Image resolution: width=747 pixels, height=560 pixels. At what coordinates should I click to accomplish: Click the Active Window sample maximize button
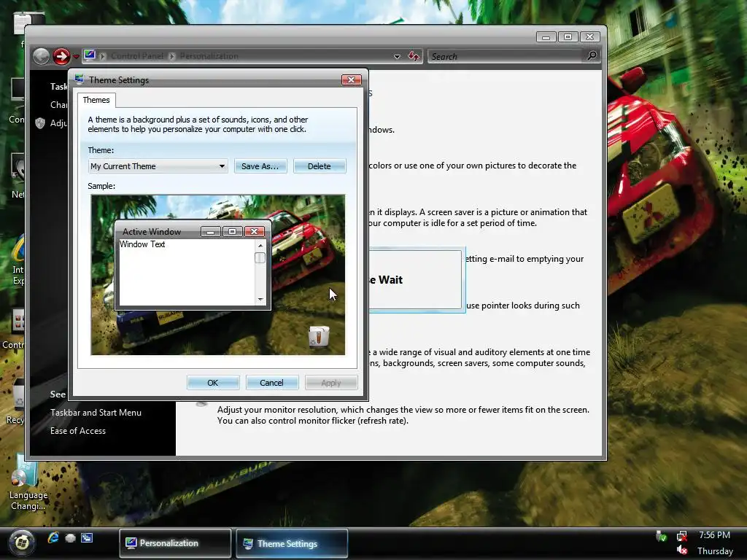tap(232, 231)
